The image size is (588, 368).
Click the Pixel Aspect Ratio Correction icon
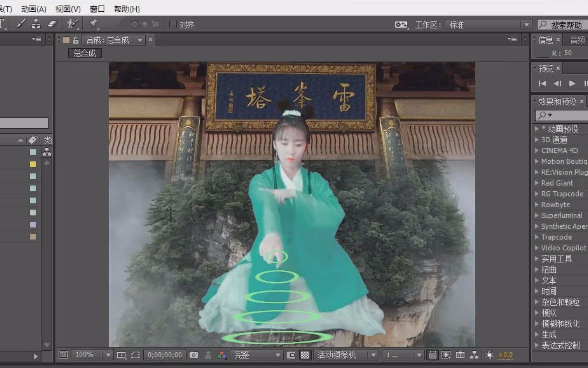pos(432,355)
